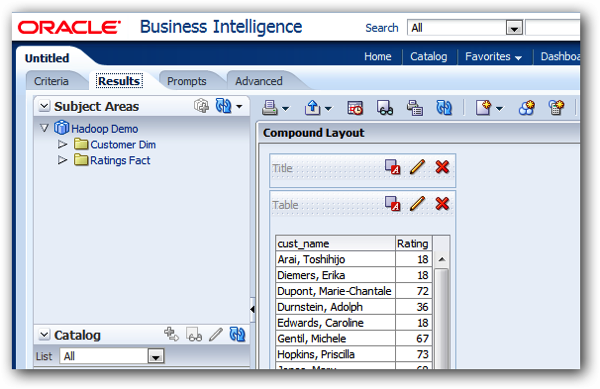
Task: Open the Print options dropdown arrow
Action: coord(285,109)
